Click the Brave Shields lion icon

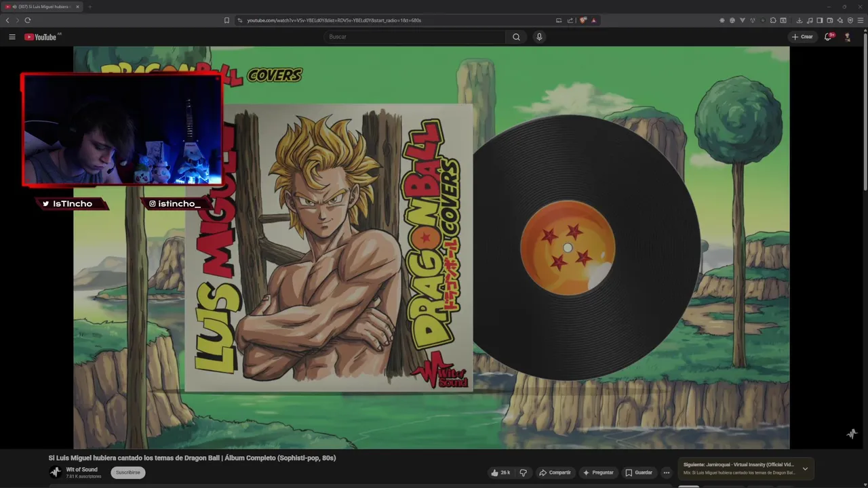583,20
